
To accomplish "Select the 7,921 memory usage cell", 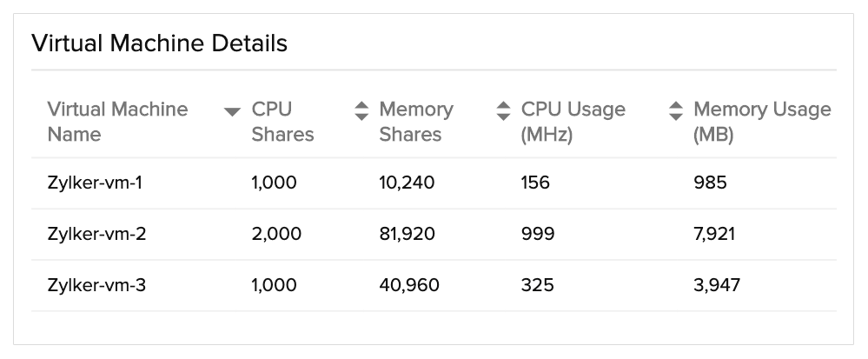I will click(714, 234).
